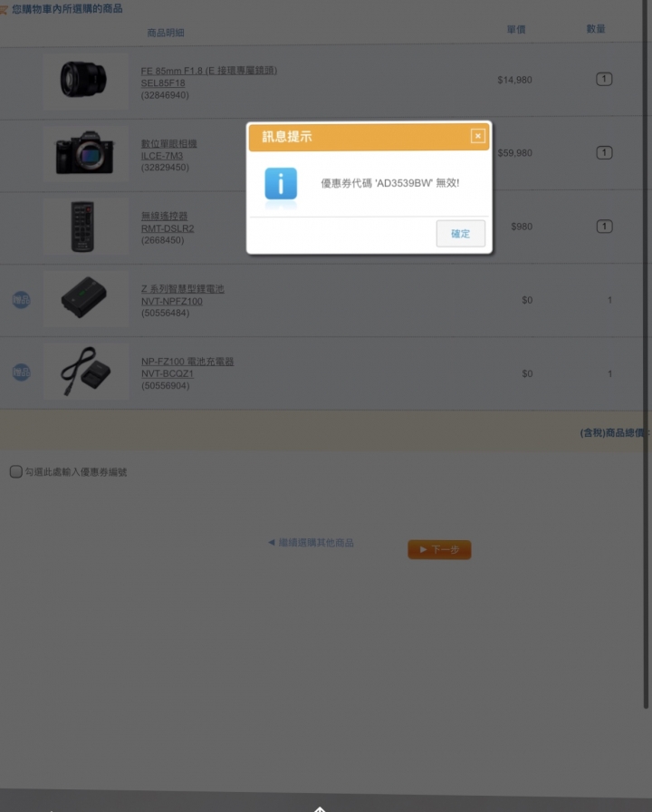This screenshot has width=652, height=812.
Task: Open quantity selector for SEL85F18 lens
Action: click(x=604, y=79)
